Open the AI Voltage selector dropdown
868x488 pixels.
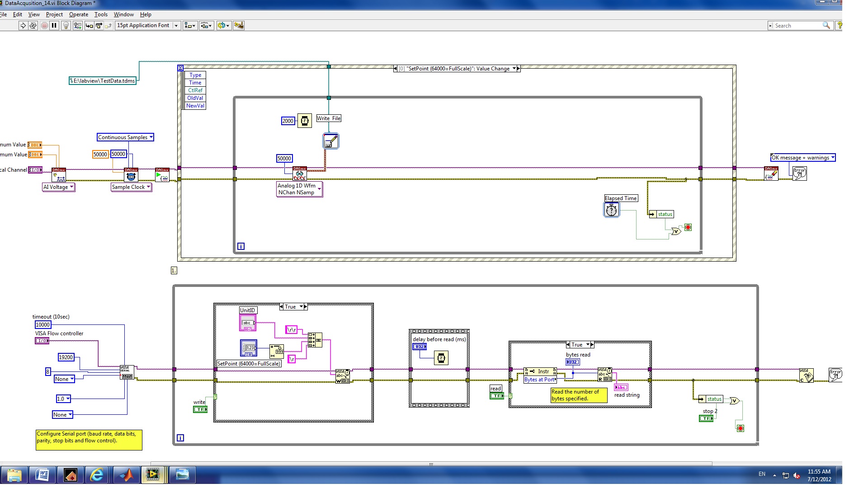tap(59, 187)
